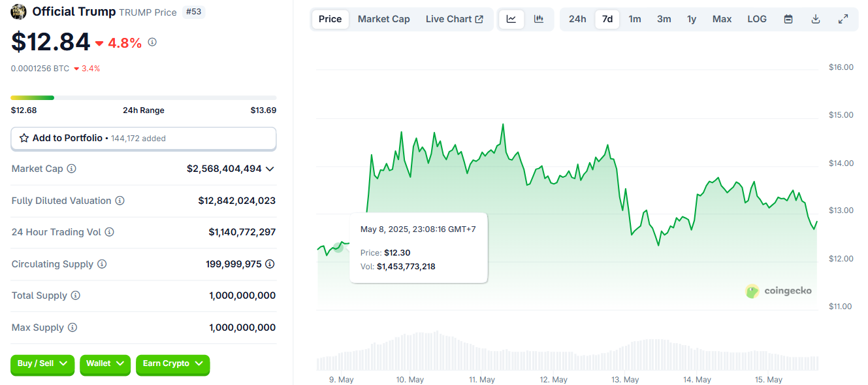
Task: Select the 3m time range
Action: coord(664,19)
